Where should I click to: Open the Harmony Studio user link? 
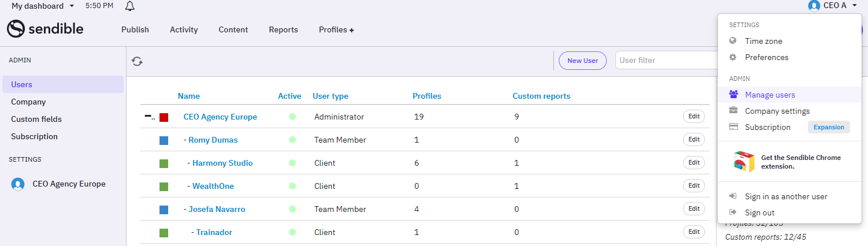[x=222, y=163]
